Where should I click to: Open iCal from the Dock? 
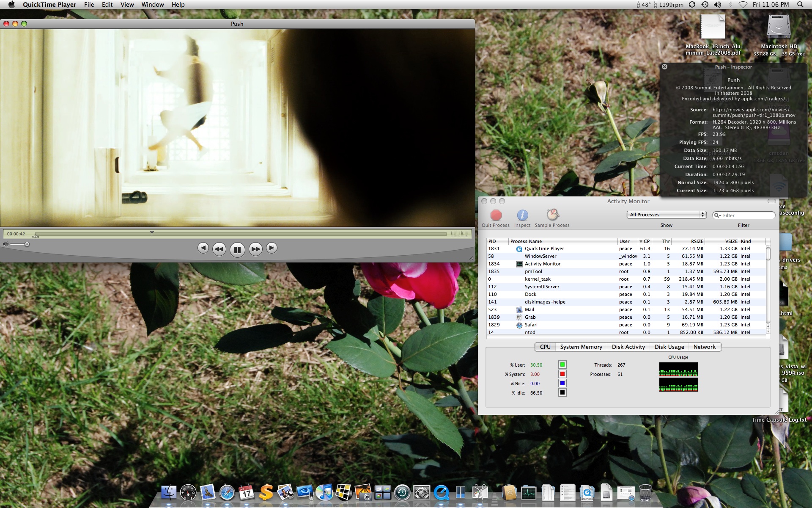click(247, 493)
